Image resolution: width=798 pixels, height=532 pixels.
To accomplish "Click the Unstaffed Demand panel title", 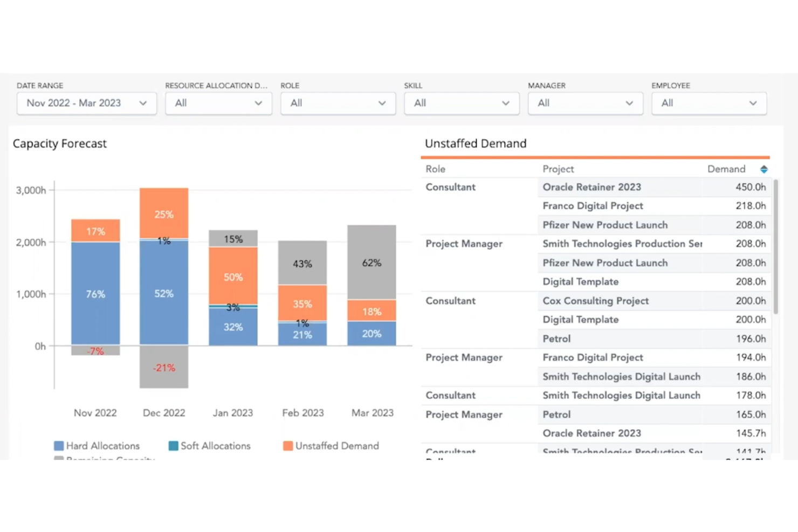I will click(x=476, y=143).
